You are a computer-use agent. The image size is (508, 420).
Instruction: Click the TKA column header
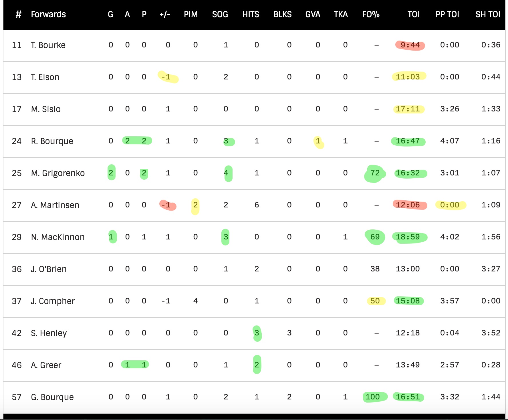point(341,14)
